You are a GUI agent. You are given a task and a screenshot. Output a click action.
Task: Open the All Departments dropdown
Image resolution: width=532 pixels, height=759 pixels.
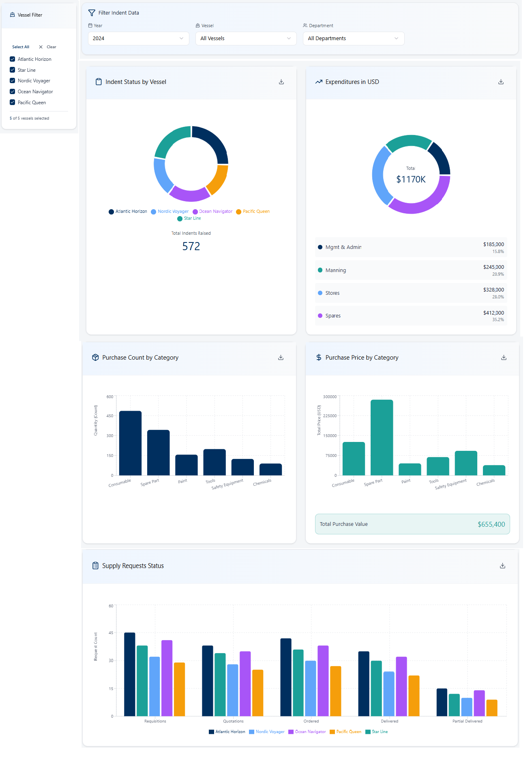(x=353, y=39)
